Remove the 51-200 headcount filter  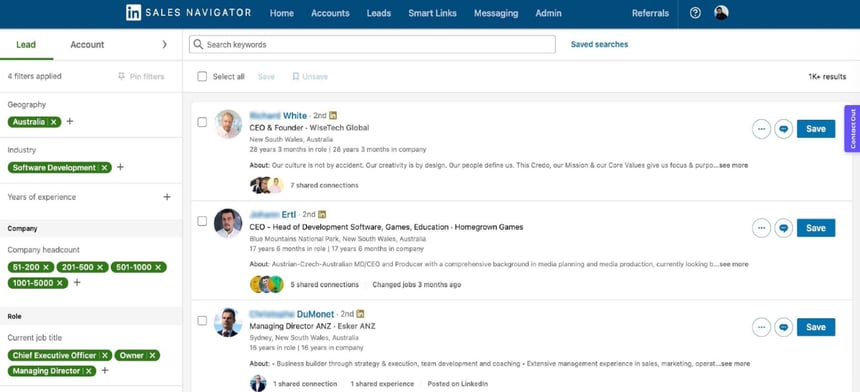[x=46, y=268]
